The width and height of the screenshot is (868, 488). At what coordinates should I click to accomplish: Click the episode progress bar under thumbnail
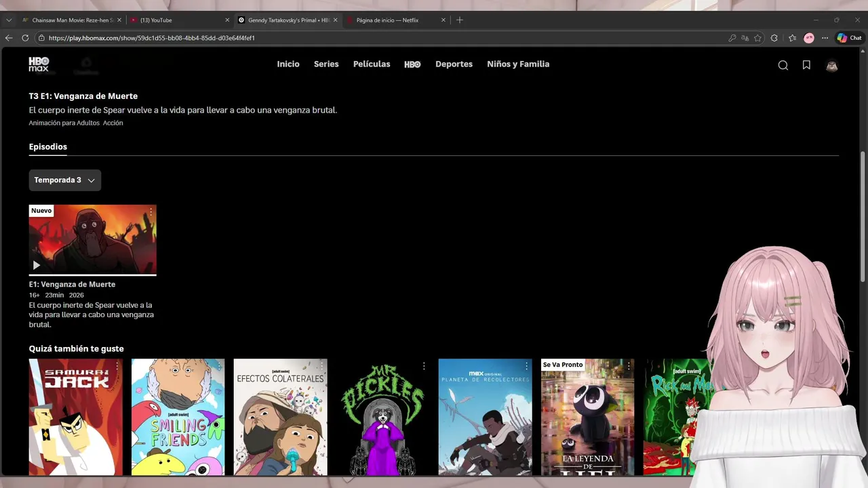[x=92, y=274]
